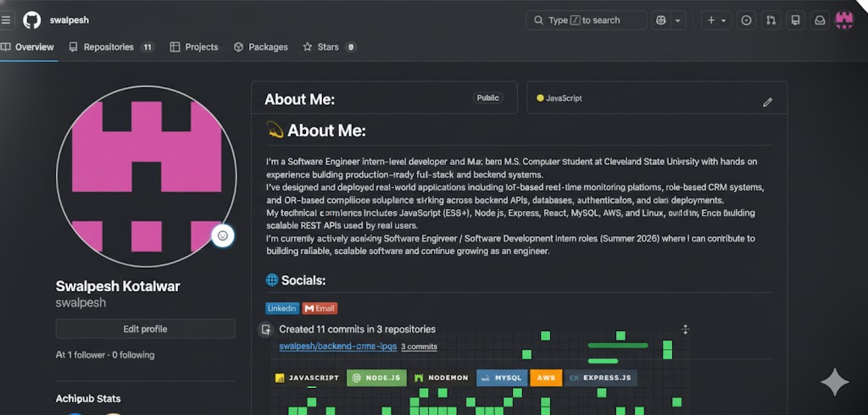The image size is (868, 415).
Task: Open the Copilot chat icon
Action: click(660, 20)
